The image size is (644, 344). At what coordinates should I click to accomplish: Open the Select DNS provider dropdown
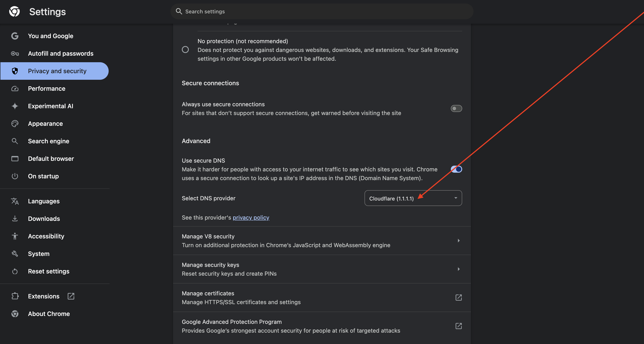413,198
